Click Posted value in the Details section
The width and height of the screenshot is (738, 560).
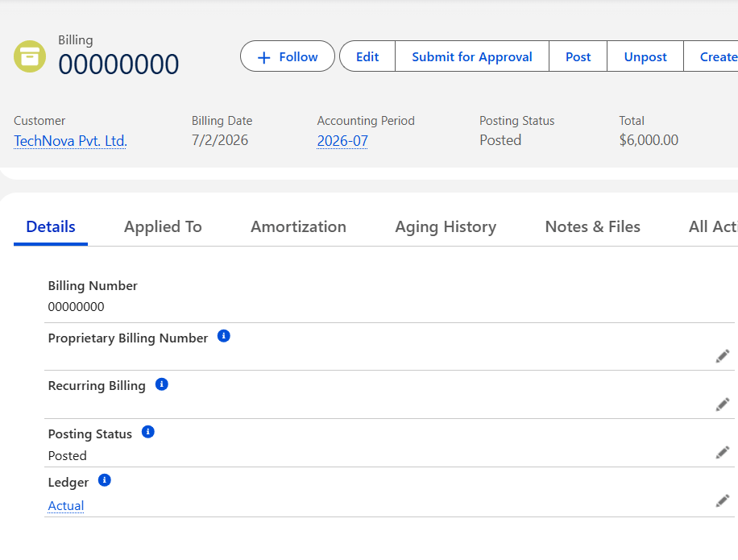click(68, 455)
